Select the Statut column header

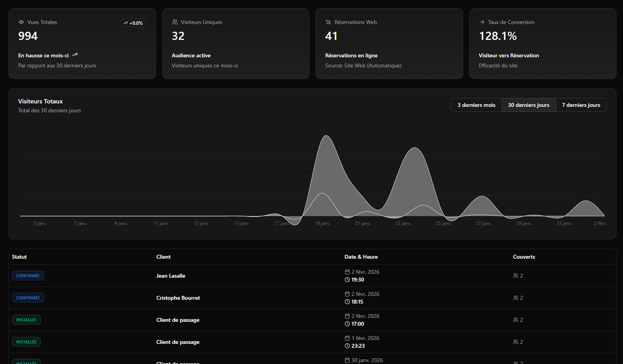[x=19, y=257]
